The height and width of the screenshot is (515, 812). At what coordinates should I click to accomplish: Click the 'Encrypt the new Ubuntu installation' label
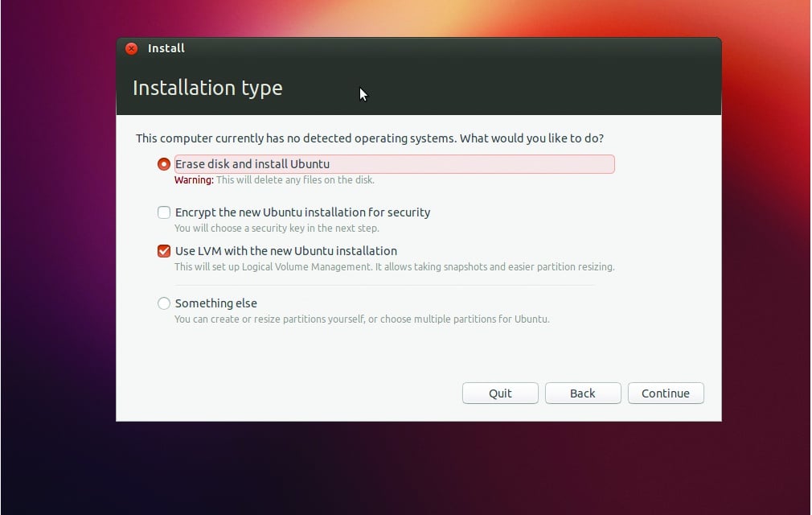click(x=302, y=212)
